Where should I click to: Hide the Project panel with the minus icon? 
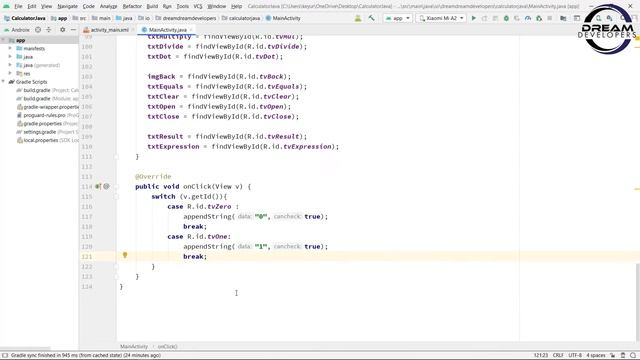(x=73, y=30)
